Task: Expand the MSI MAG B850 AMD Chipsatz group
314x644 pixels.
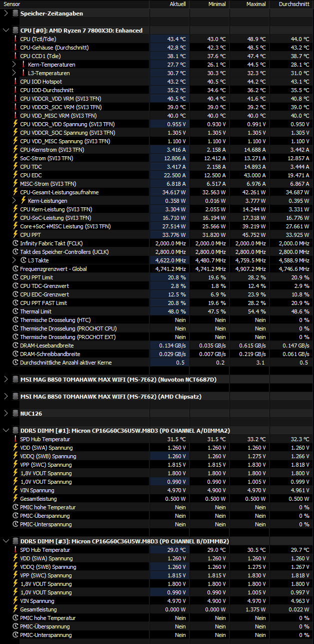Action: (x=5, y=397)
